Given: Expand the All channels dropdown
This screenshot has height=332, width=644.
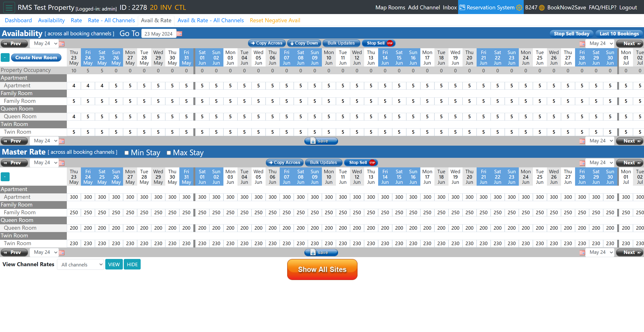Looking at the screenshot, I should click(80, 264).
